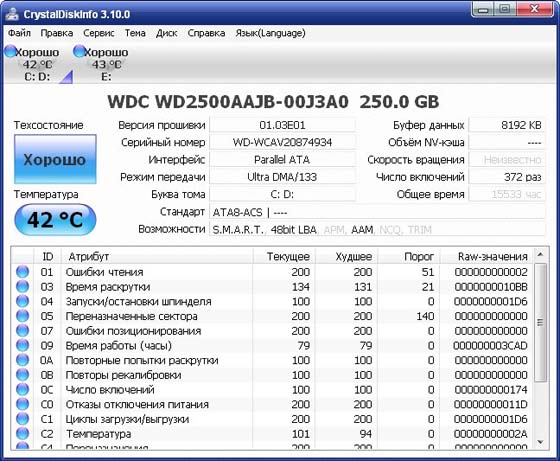Screen dimensions: 560x461
Task: Click the Техсостояние label
Action: click(48, 125)
